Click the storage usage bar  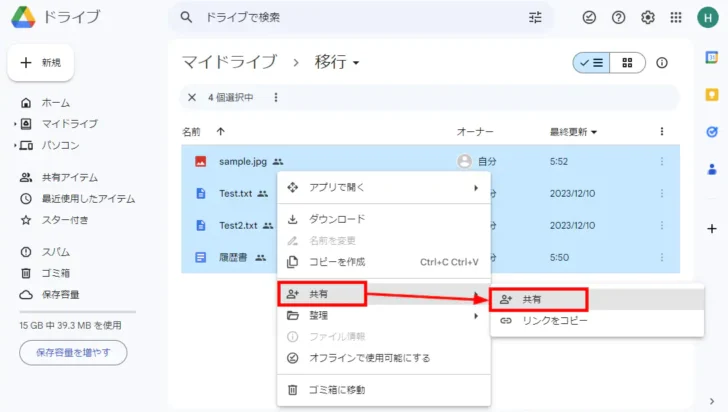pos(78,312)
